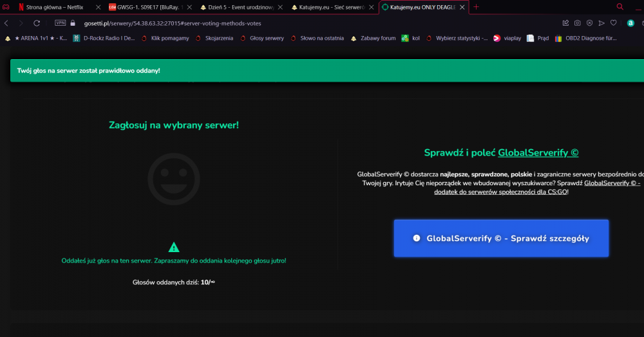This screenshot has height=337, width=644.
Task: Go back with the back arrow
Action: [x=6, y=23]
